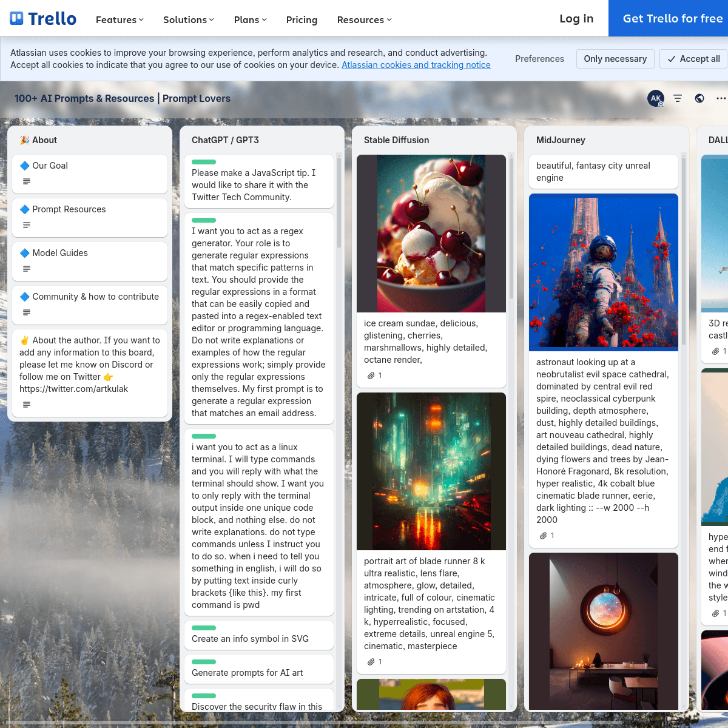Click attachment icon on ice cream sundae card
This screenshot has width=728, height=728.
pos(371,376)
